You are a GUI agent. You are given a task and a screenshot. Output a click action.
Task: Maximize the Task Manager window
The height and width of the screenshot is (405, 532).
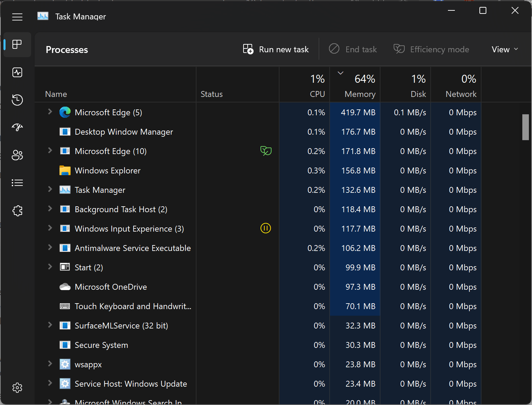pos(483,10)
